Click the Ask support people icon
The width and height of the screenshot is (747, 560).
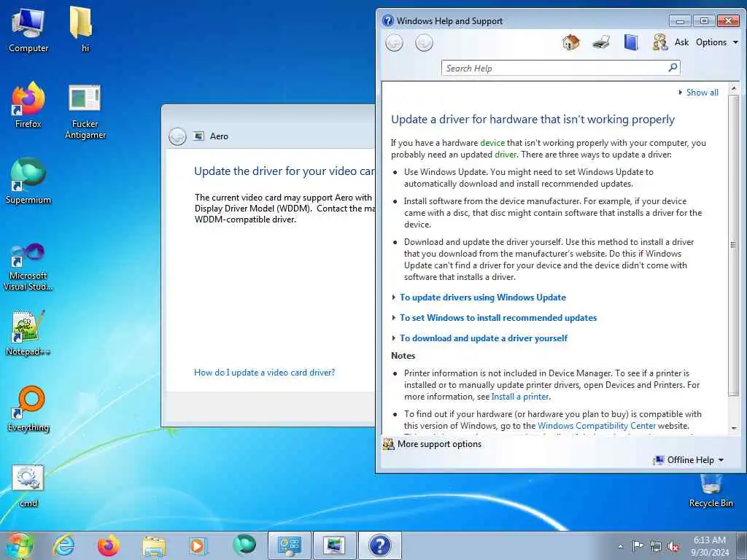pyautogui.click(x=659, y=42)
